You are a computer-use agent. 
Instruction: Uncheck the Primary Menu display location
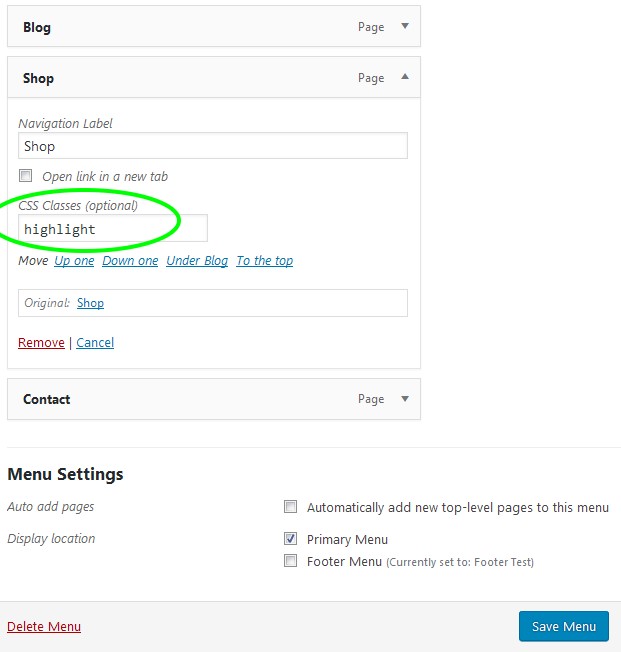pos(290,539)
